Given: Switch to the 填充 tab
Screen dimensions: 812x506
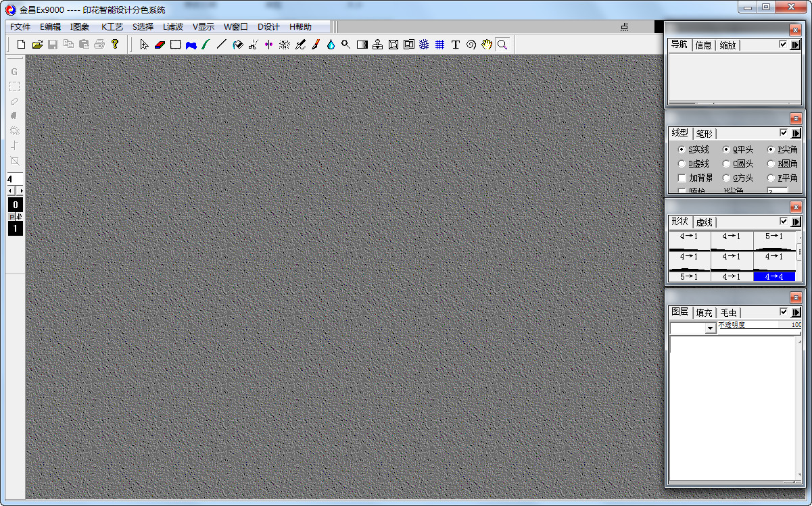Looking at the screenshot, I should point(704,312).
